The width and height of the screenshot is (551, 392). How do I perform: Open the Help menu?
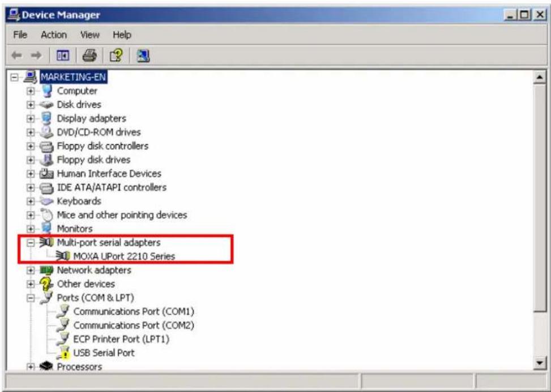tap(122, 35)
